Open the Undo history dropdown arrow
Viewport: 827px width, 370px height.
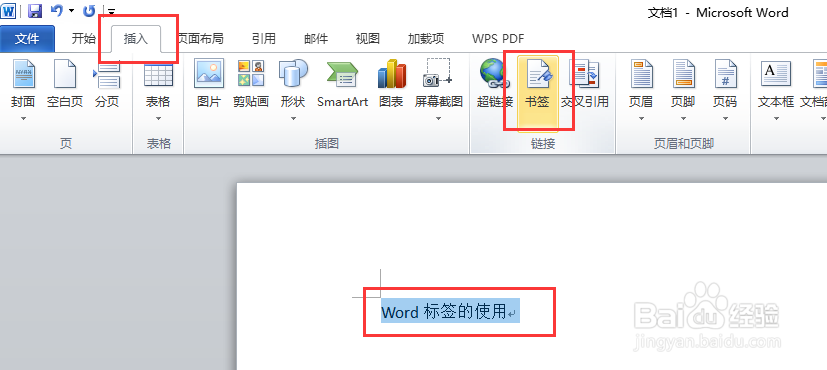[x=71, y=11]
